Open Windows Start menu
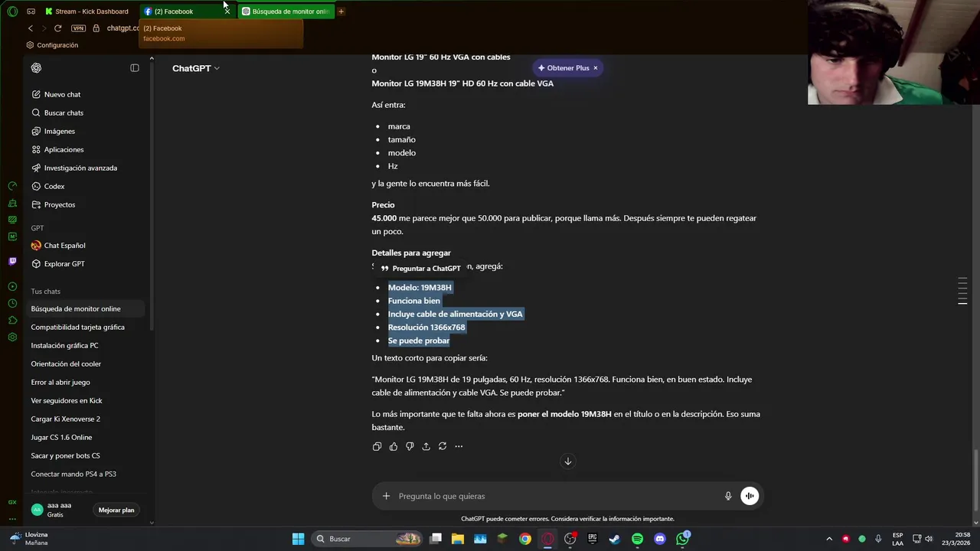Viewport: 980px width, 551px height. tap(298, 539)
